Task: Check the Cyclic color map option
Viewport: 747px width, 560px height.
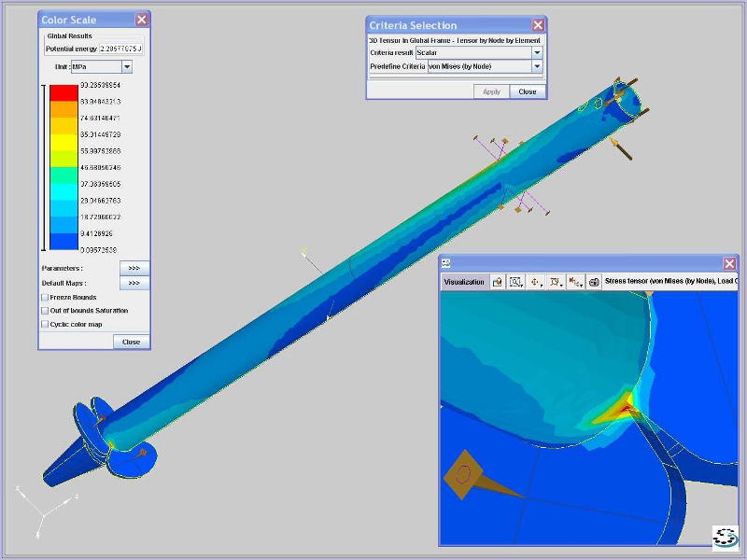Action: tap(45, 324)
